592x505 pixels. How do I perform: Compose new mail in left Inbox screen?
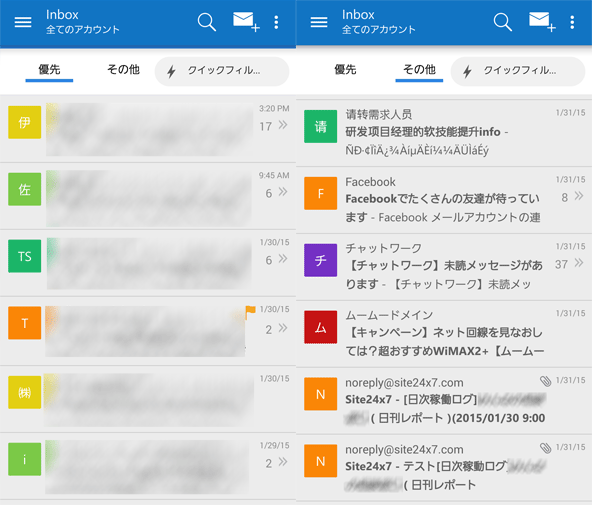click(x=246, y=22)
